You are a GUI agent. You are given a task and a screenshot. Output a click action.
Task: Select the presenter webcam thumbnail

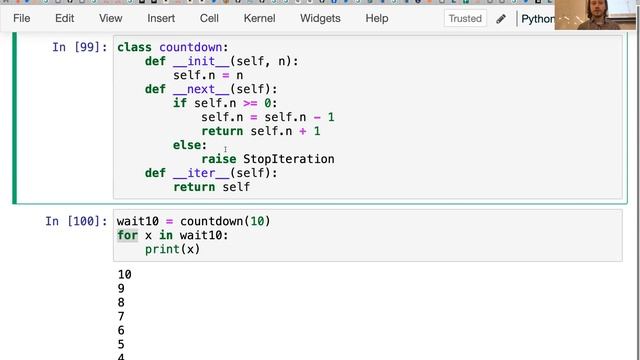tap(597, 15)
